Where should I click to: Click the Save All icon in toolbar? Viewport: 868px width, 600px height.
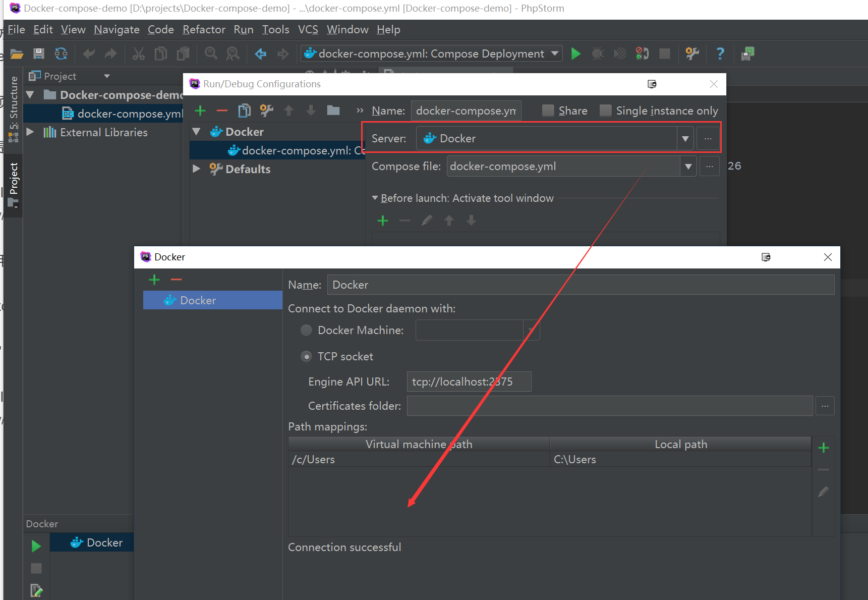click(x=39, y=53)
